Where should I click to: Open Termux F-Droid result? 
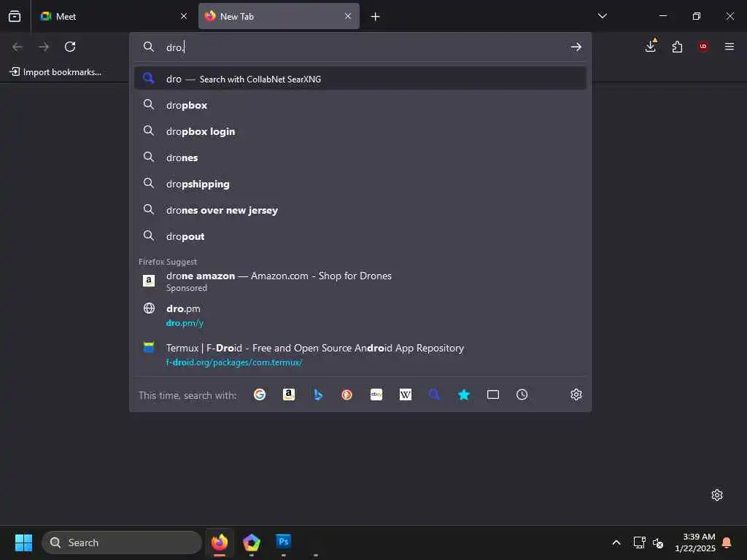point(360,355)
